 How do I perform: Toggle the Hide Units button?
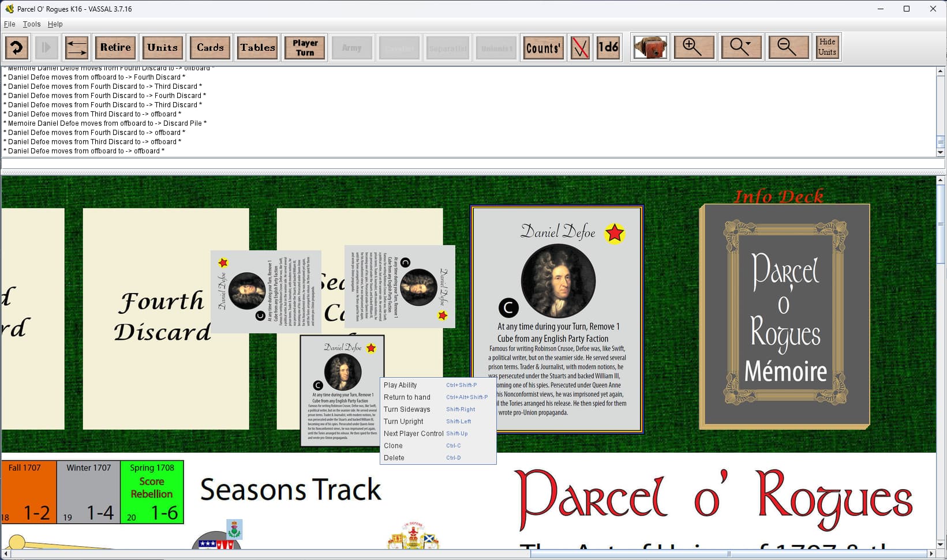pyautogui.click(x=827, y=47)
